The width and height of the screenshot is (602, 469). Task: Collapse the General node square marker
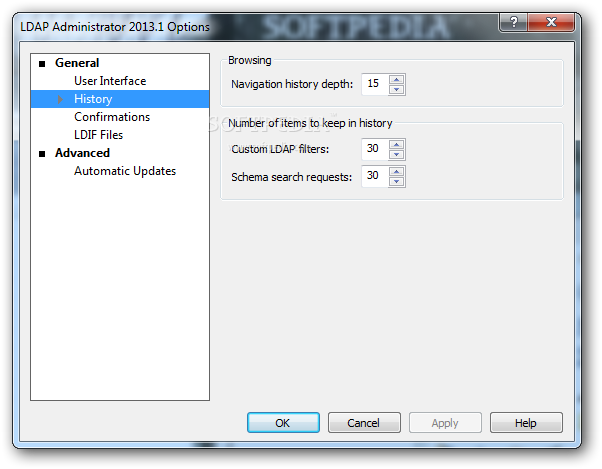click(42, 63)
